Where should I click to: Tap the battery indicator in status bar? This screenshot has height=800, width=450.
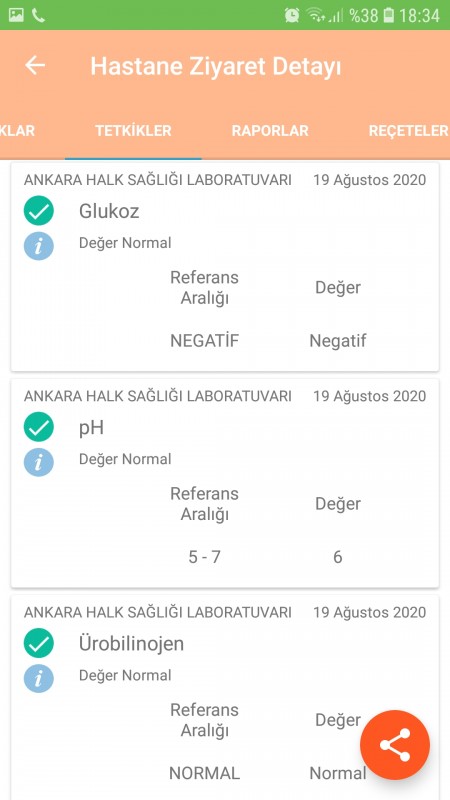pos(389,15)
